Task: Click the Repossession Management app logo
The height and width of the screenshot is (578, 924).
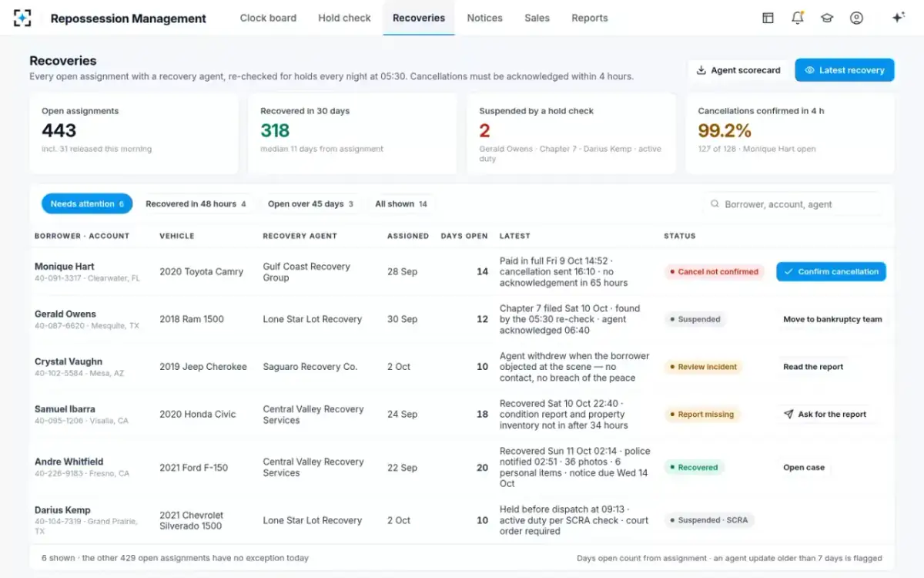Action: pos(22,18)
